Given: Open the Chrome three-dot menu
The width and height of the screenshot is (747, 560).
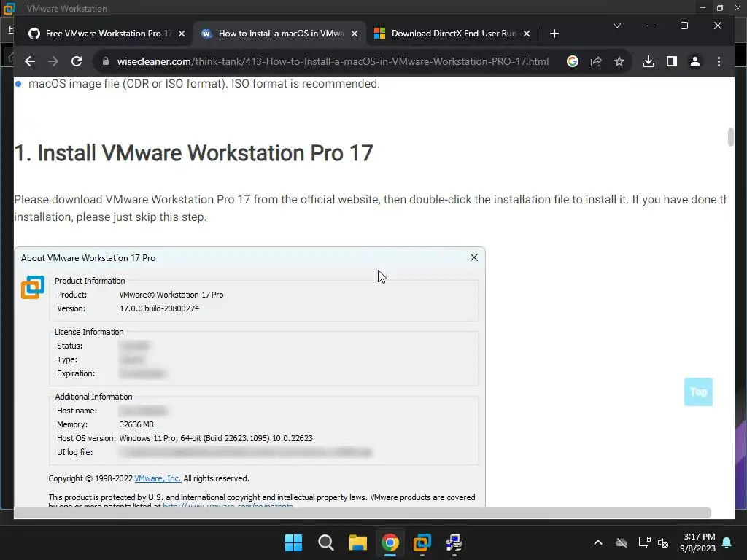Looking at the screenshot, I should 719,61.
